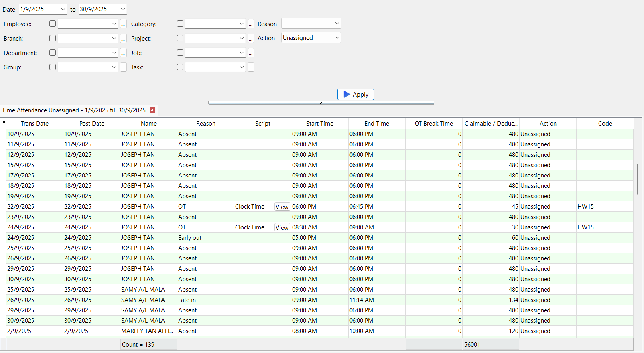Open the Reason dropdown
Screen dimensions: 644x353
click(x=311, y=23)
